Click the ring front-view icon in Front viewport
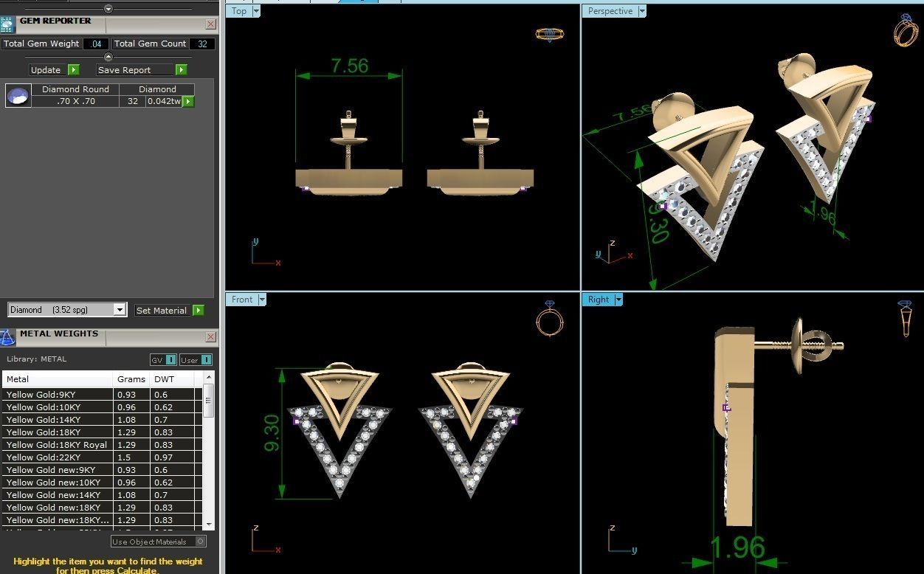The height and width of the screenshot is (574, 924). point(549,318)
